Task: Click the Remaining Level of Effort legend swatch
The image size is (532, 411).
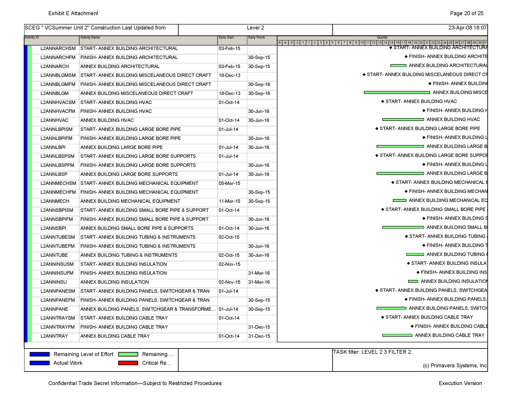Action: pyautogui.click(x=39, y=354)
